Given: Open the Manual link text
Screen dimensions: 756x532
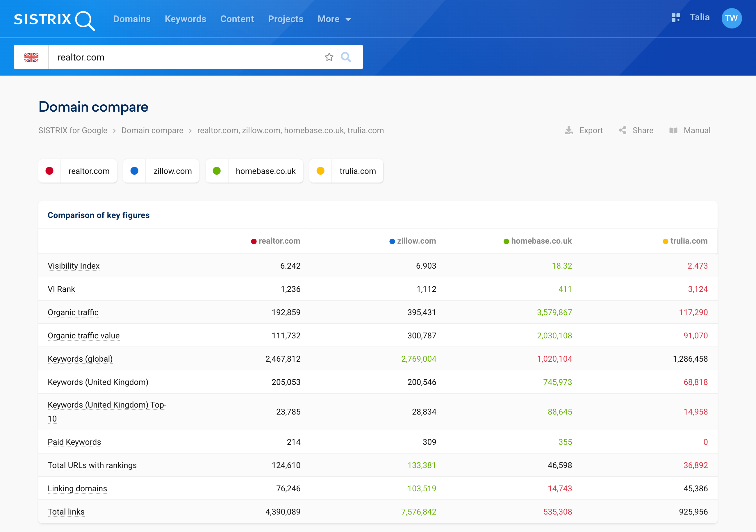Looking at the screenshot, I should (697, 130).
